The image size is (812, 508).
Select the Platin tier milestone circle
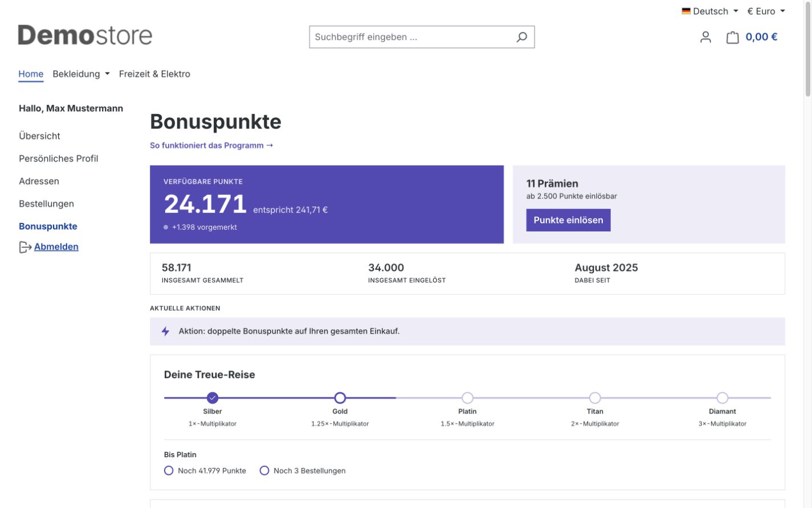click(467, 397)
